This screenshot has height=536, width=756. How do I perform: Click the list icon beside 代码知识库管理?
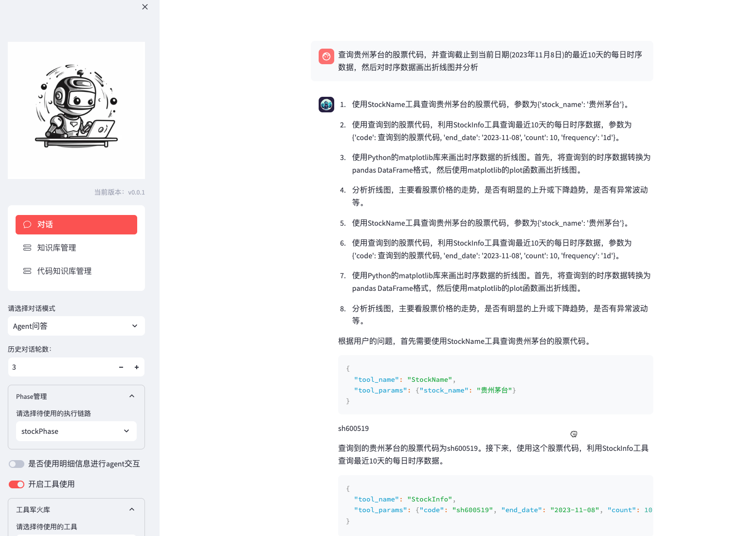(x=27, y=271)
